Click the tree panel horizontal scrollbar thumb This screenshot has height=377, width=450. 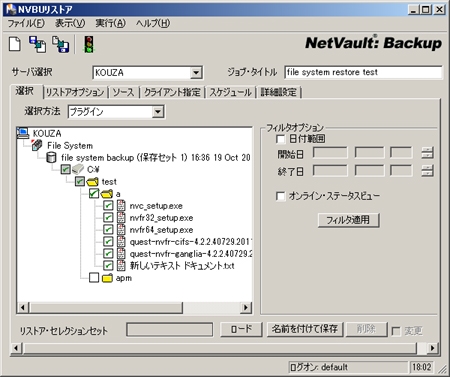click(x=106, y=308)
